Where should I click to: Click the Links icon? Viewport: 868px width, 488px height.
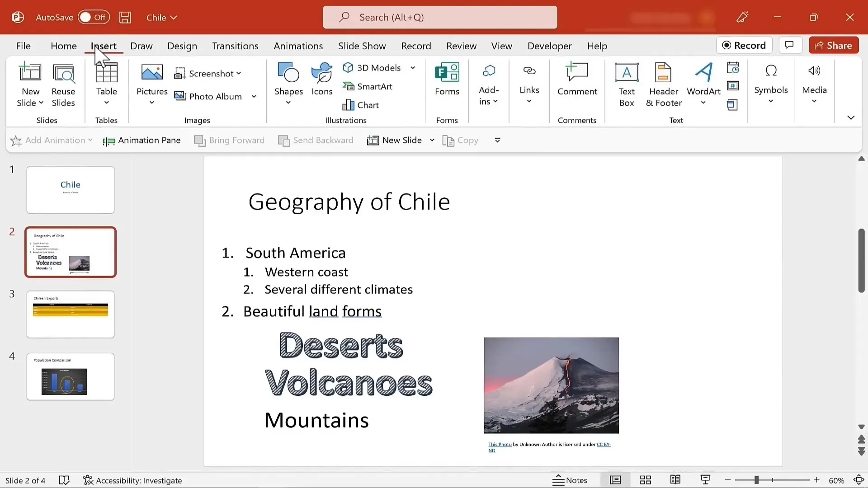(x=529, y=71)
